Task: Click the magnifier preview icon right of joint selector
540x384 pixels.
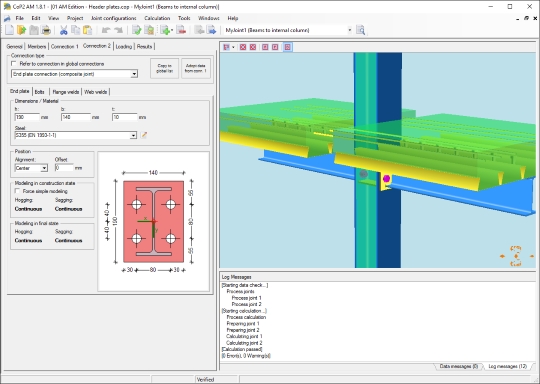Action: [361, 30]
